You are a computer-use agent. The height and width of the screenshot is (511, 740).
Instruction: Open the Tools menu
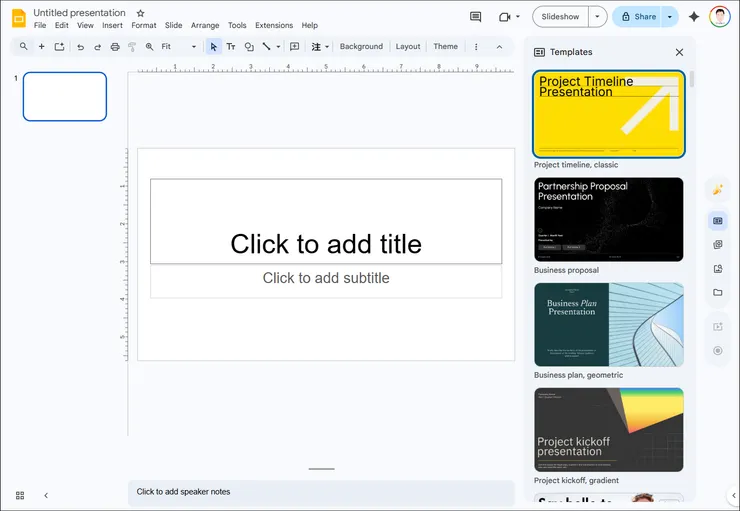pyautogui.click(x=237, y=25)
